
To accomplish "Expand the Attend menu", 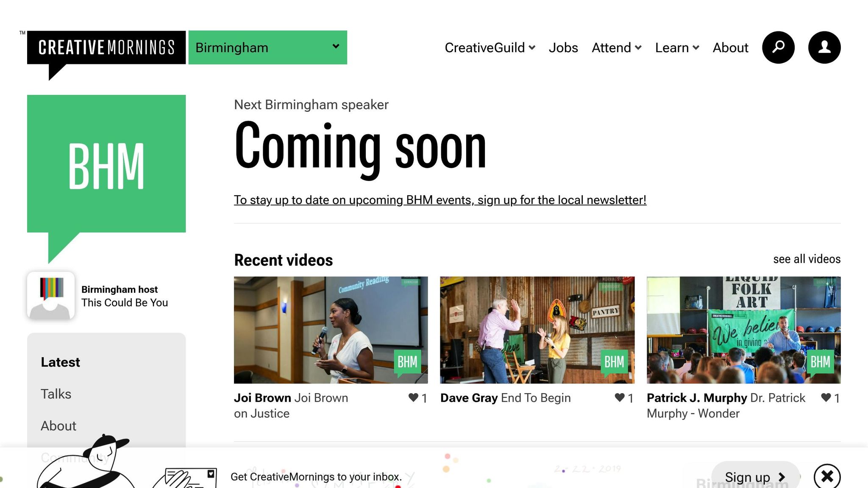I will (x=617, y=48).
